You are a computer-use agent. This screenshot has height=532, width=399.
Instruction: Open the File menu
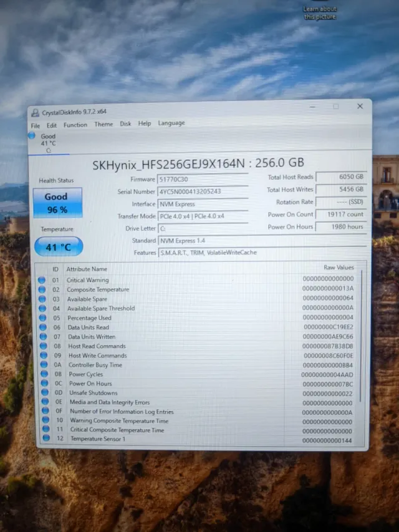point(36,125)
